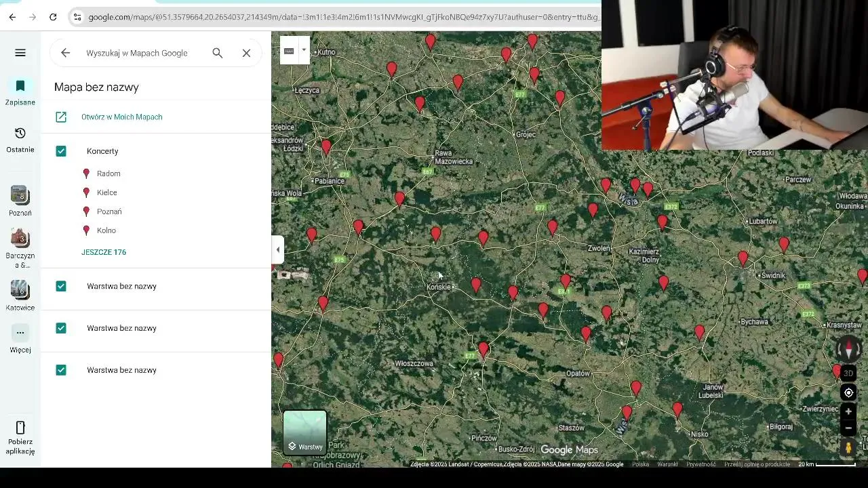This screenshot has width=868, height=488.
Task: Click the Street View pegman
Action: point(848,448)
